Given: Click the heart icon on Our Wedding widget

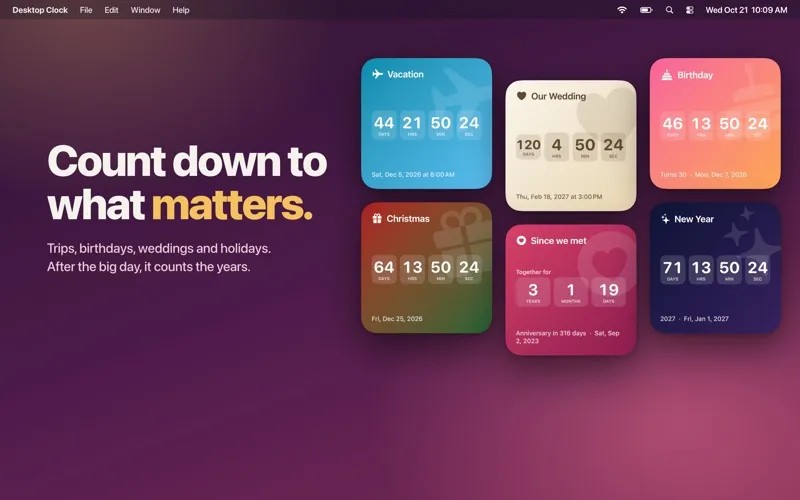Looking at the screenshot, I should click(x=521, y=96).
